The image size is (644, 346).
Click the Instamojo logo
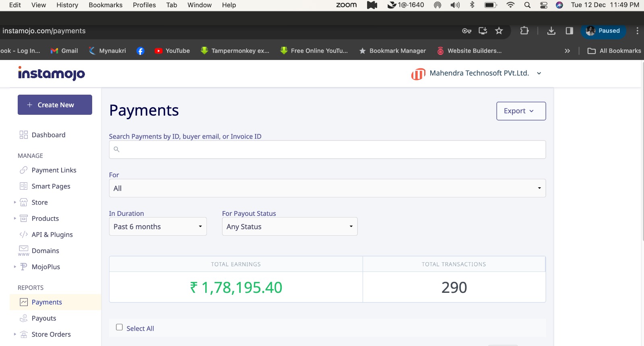pyautogui.click(x=52, y=73)
